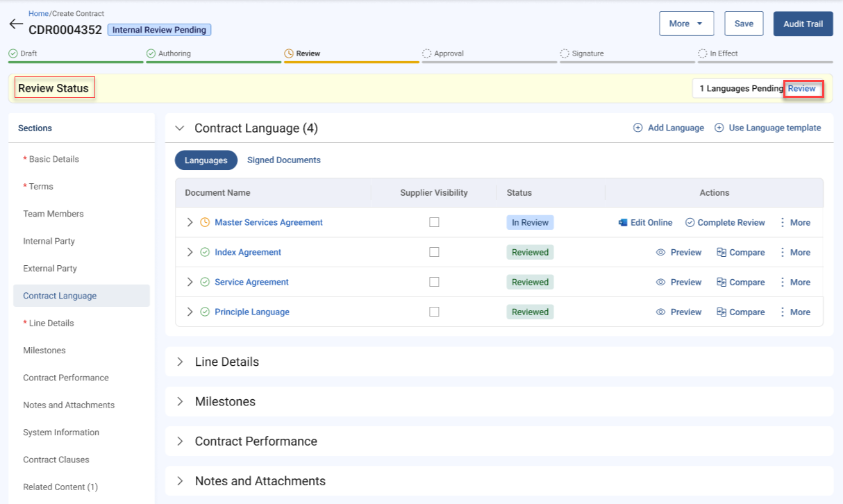This screenshot has height=504, width=843.
Task: Click Compare icon for Service Agreement
Action: tap(721, 283)
